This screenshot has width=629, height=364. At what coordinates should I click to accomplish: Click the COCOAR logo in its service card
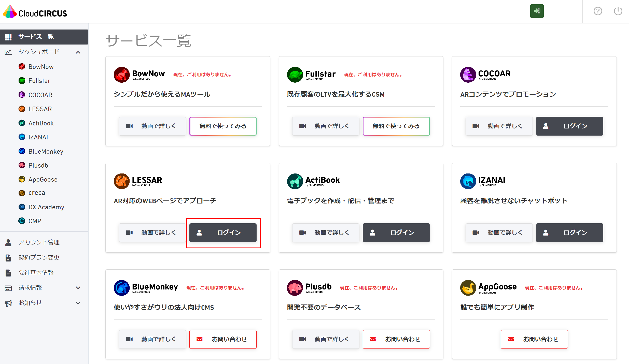(485, 75)
